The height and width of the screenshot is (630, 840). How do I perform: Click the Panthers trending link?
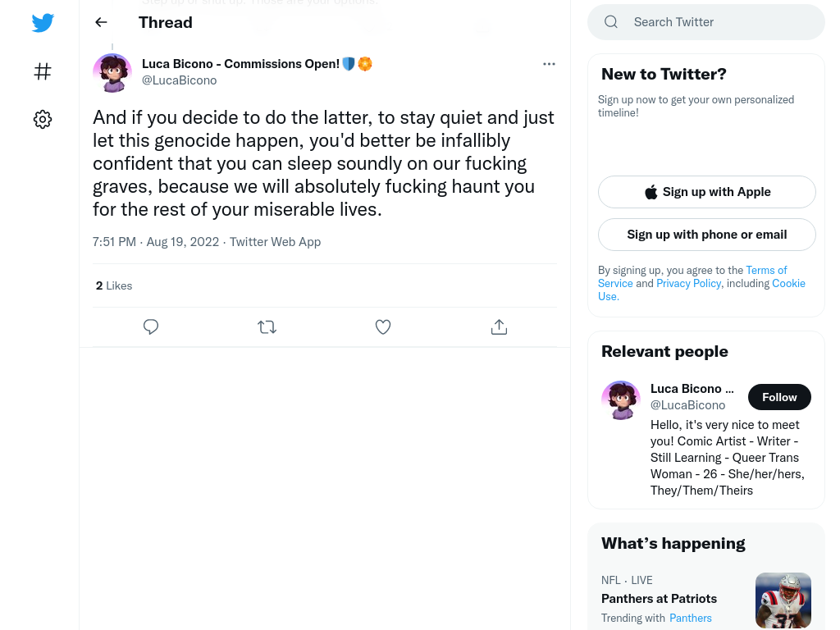(691, 618)
